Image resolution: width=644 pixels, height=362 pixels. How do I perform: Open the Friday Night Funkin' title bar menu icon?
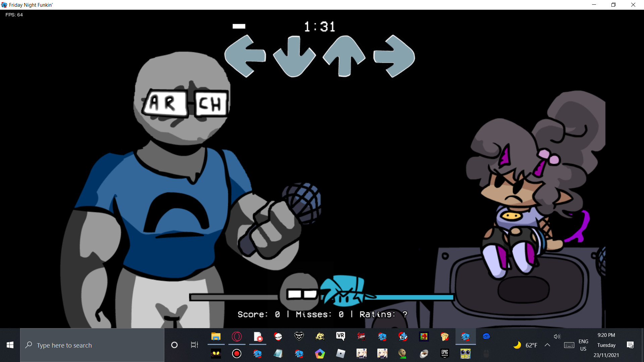tap(4, 5)
